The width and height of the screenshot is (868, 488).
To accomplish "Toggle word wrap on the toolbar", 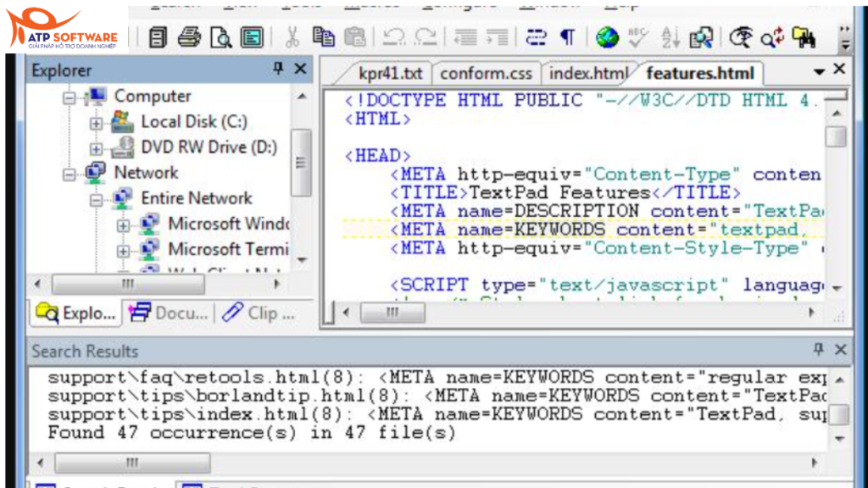I will click(x=537, y=37).
